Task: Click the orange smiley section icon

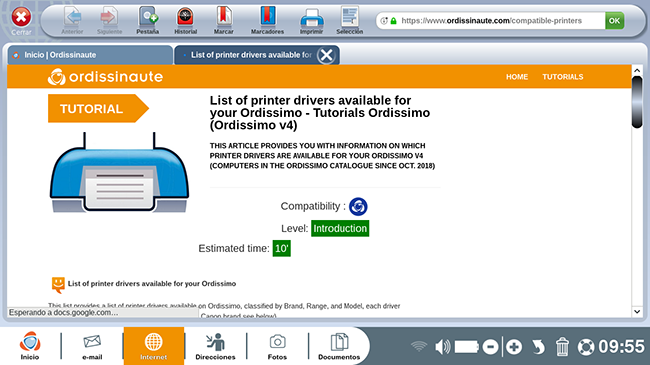Action: (58, 285)
